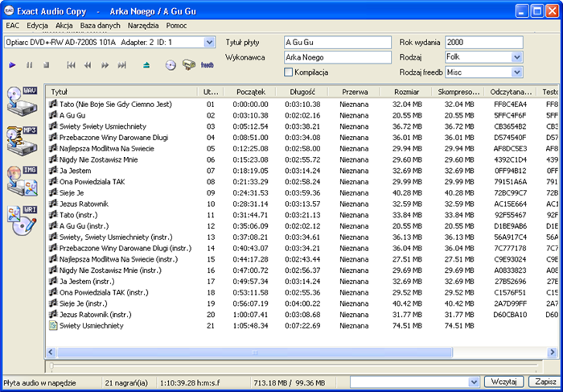Select track Swiety Swiety Usmiechniety
The image size is (563, 392).
(x=103, y=126)
